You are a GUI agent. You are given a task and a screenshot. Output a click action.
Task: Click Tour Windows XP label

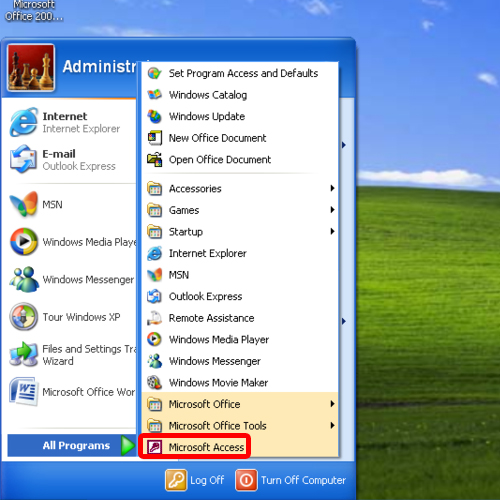click(81, 317)
